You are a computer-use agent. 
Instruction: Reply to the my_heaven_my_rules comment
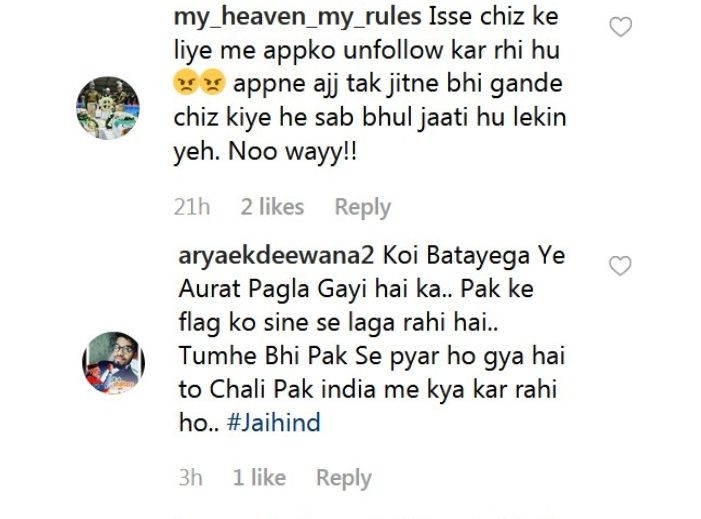[x=363, y=207]
